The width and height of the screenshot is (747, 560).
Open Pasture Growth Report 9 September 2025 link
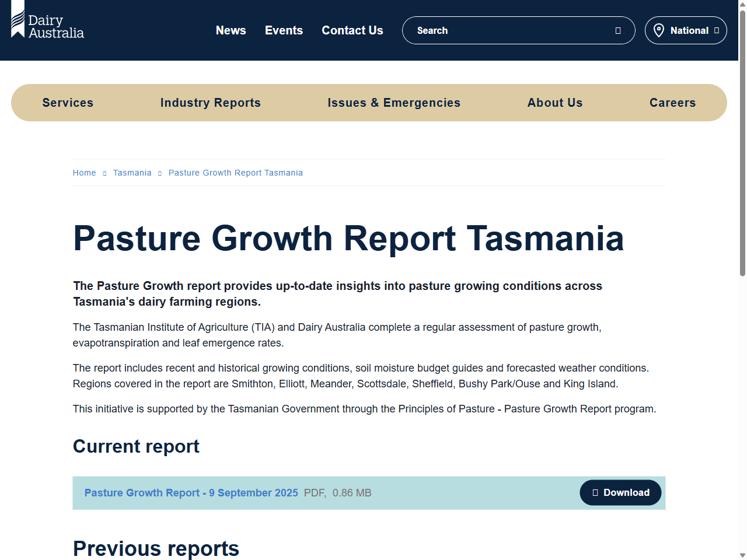[x=191, y=493]
